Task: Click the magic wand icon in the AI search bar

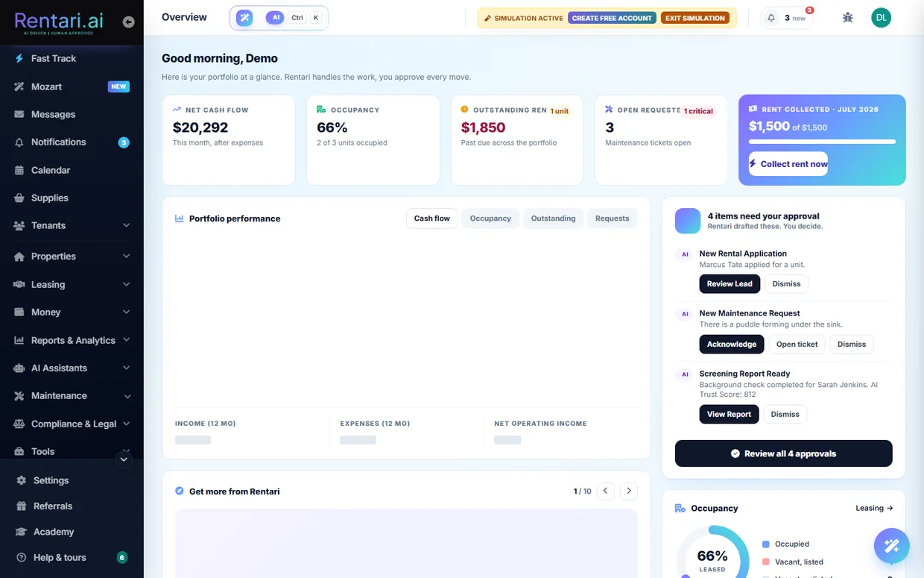Action: [244, 18]
